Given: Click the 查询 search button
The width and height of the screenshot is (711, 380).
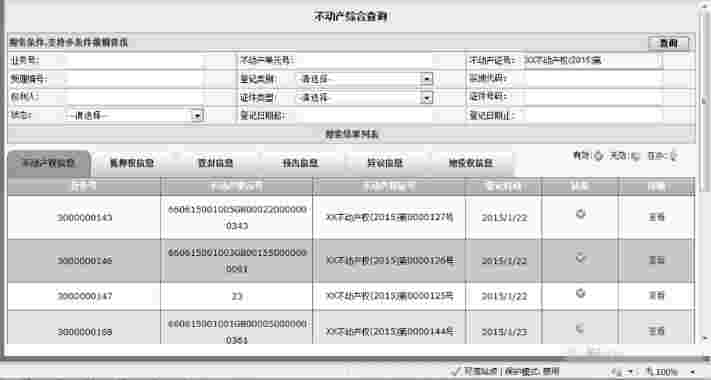Looking at the screenshot, I should (668, 43).
